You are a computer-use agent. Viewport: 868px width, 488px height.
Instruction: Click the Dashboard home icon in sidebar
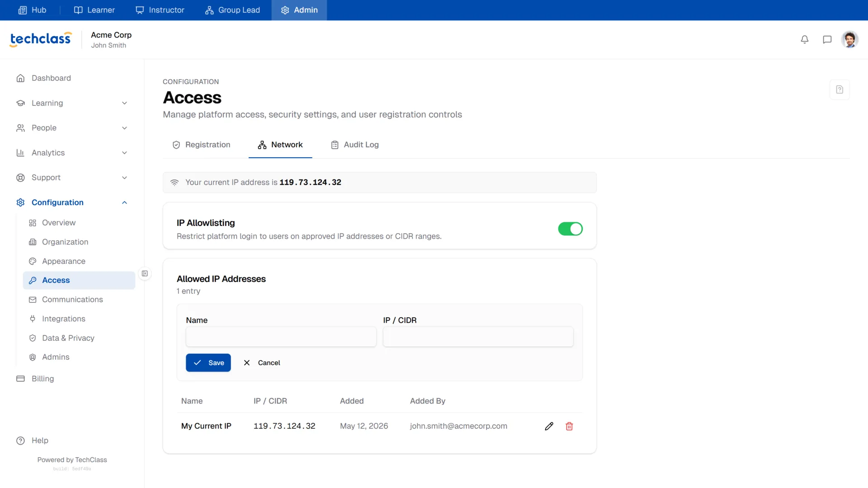pos(20,78)
